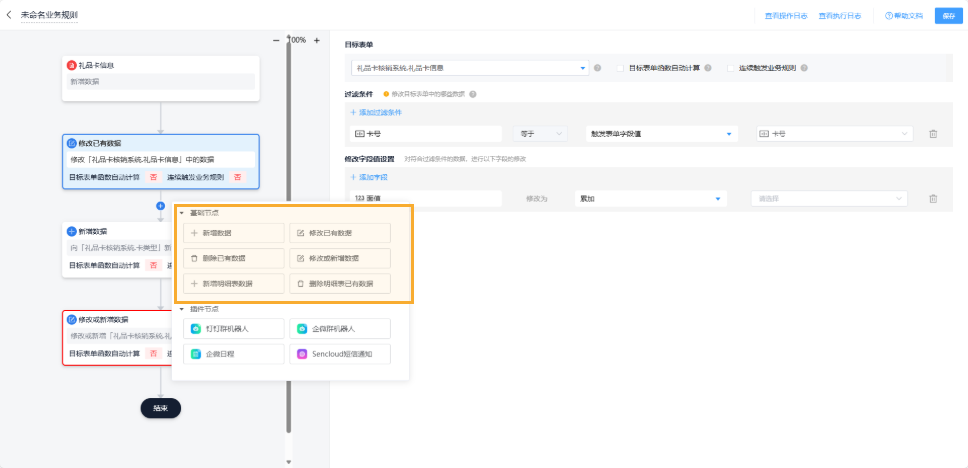Choose 修改已有数据 in the node menu
968x468 pixels.
[x=340, y=233]
